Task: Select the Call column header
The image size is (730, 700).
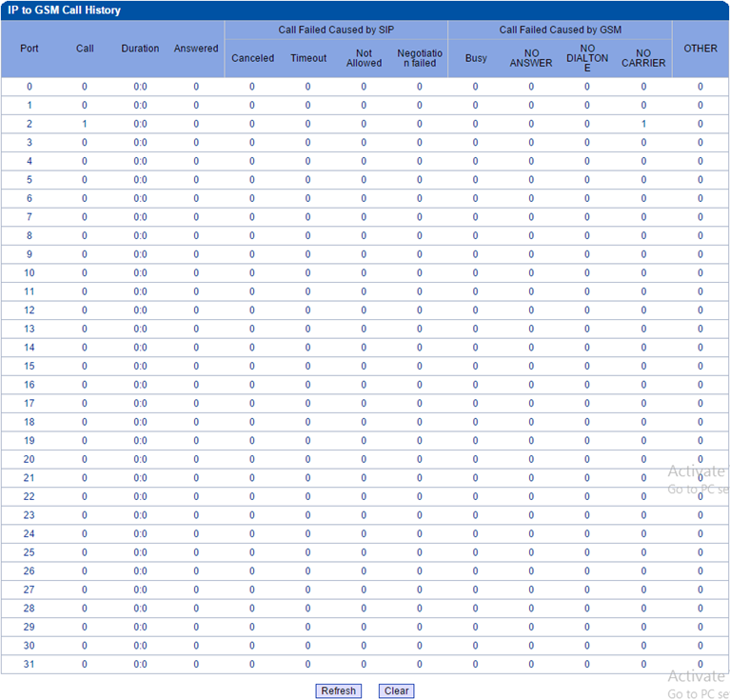Action: 85,49
